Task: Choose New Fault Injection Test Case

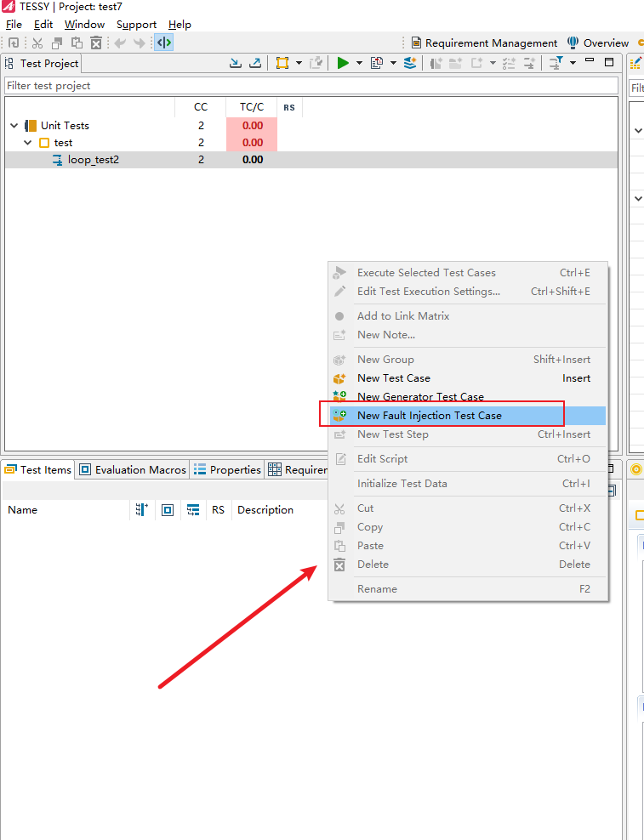Action: coord(468,416)
